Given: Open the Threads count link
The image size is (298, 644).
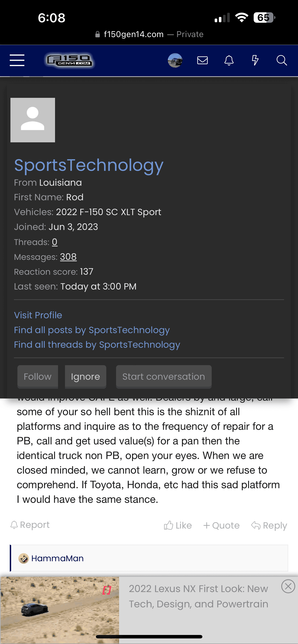Looking at the screenshot, I should point(55,242).
